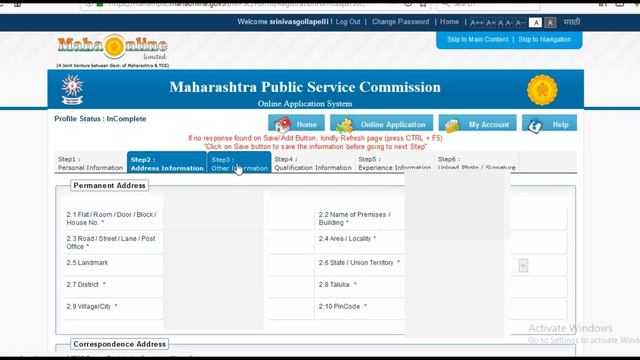Decrease font size with A-
This screenshot has width=640, height=360.
click(x=509, y=23)
